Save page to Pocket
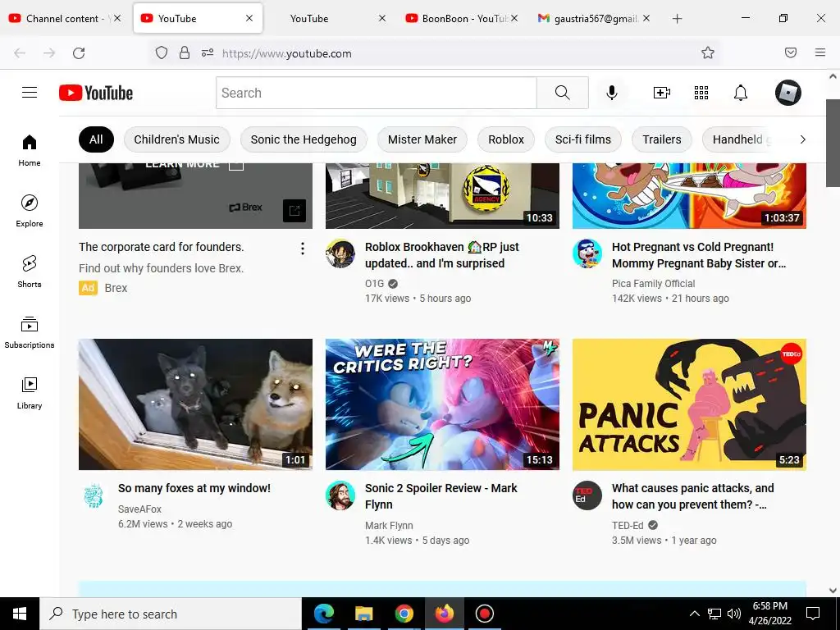 791,52
